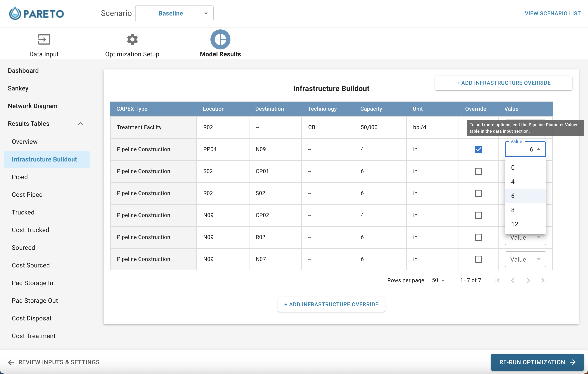Open the Data Input step icon
The image size is (588, 374).
[44, 39]
